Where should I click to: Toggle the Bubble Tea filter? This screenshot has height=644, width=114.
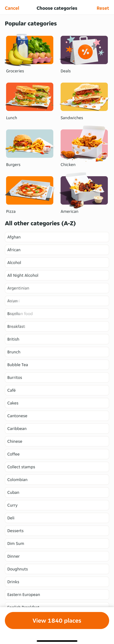click(x=57, y=365)
